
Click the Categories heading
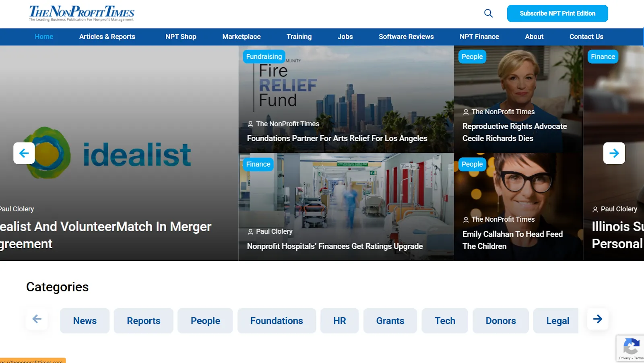click(58, 287)
